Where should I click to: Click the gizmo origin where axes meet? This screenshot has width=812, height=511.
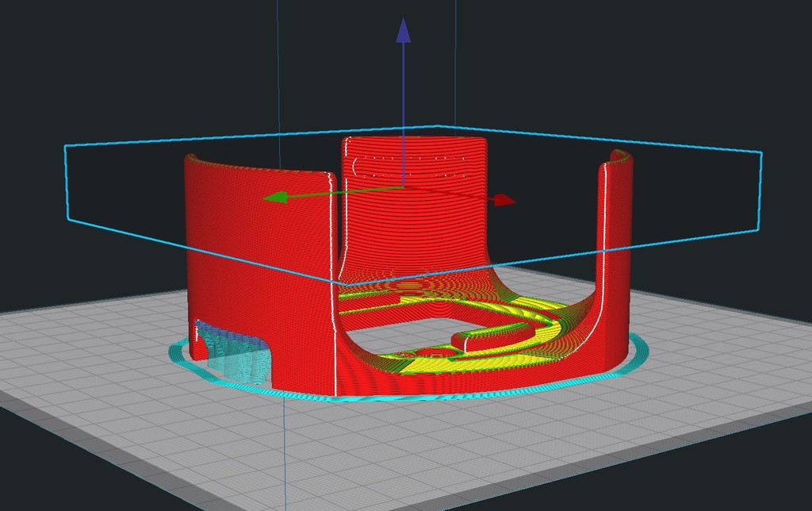[x=403, y=187]
